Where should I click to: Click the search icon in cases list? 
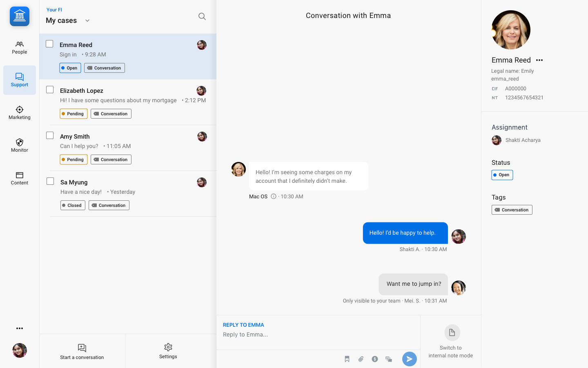coord(202,16)
